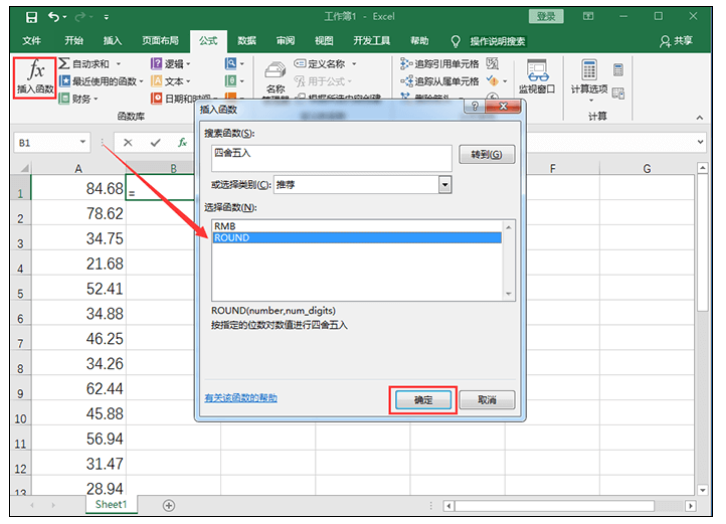
Task: Switch to the Page Layout tab
Action: [160, 41]
